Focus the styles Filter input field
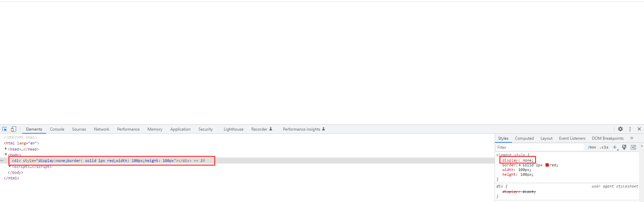Image resolution: width=644 pixels, height=202 pixels. click(540, 147)
